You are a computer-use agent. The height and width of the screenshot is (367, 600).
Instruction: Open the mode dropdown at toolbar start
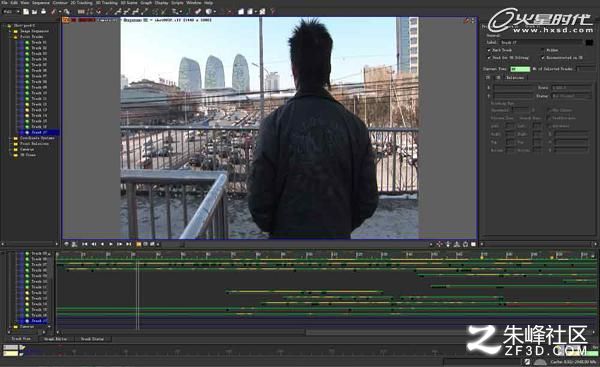[11, 11]
